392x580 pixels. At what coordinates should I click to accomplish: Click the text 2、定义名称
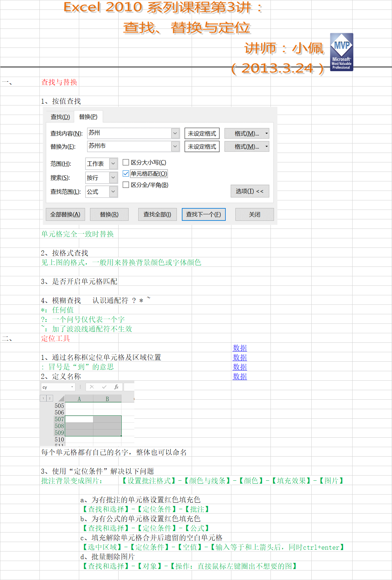point(61,376)
